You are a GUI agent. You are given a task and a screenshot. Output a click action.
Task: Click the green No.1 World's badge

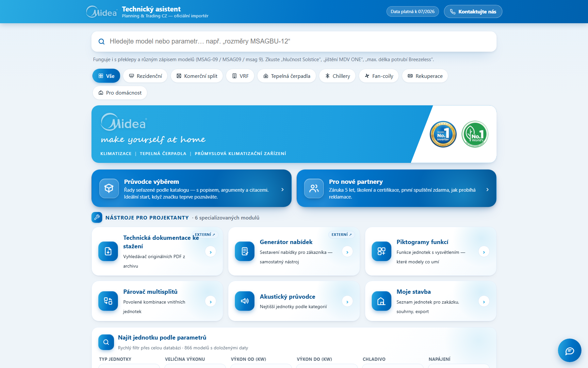tap(475, 134)
